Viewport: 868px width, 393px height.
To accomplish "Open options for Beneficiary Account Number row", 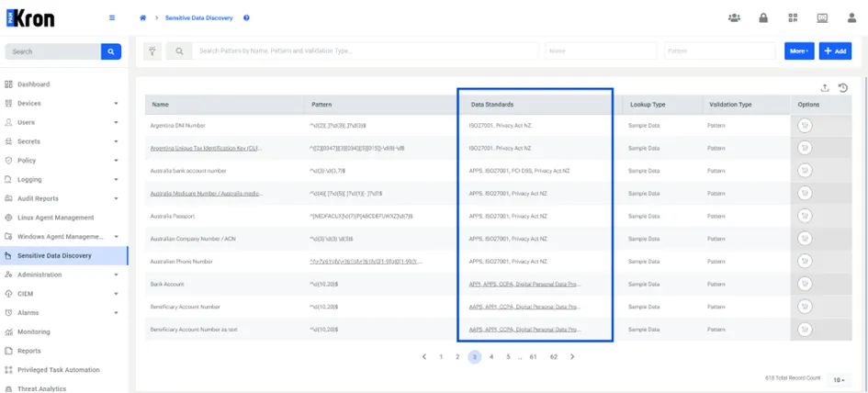I will click(x=805, y=306).
